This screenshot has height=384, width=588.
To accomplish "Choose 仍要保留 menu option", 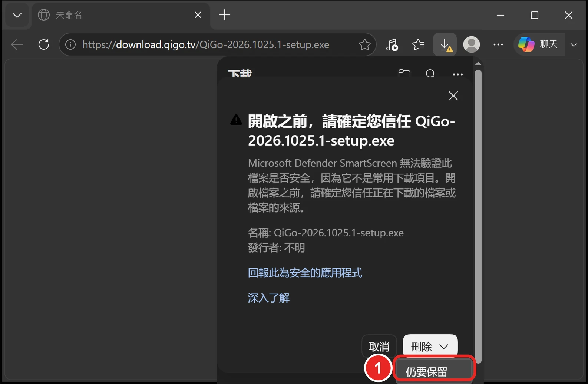I will (x=434, y=371).
